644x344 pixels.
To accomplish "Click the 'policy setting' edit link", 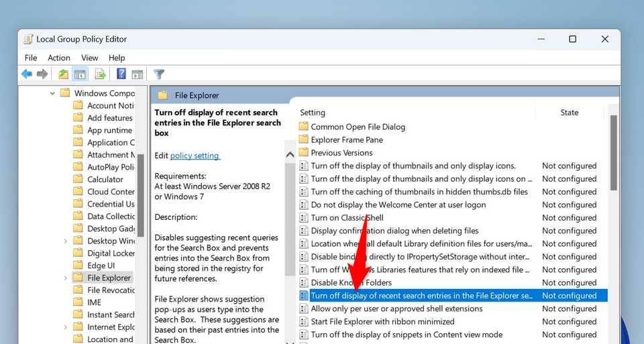I will point(195,156).
